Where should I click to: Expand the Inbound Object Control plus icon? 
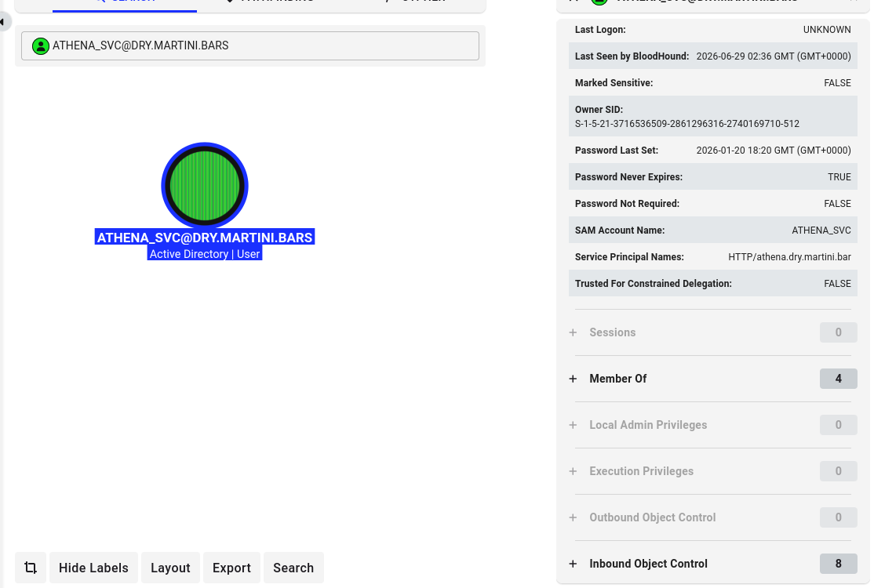[x=573, y=564]
